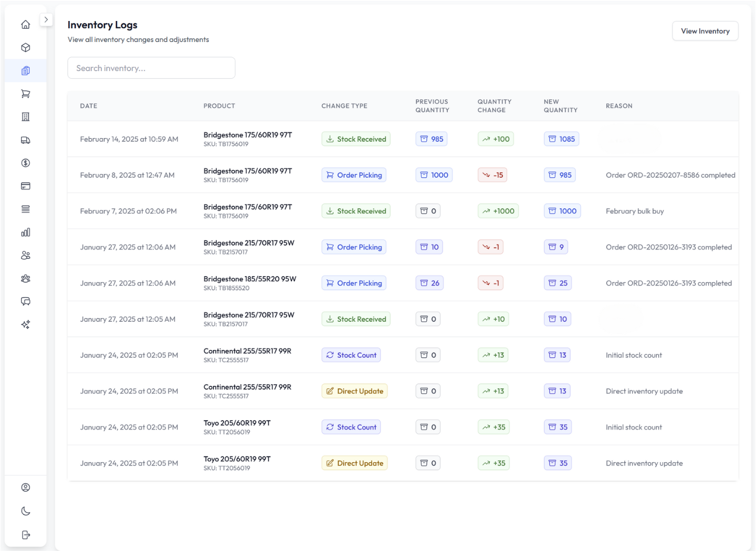The width and height of the screenshot is (756, 551).
Task: Open the delivery truck section
Action: coord(25,140)
